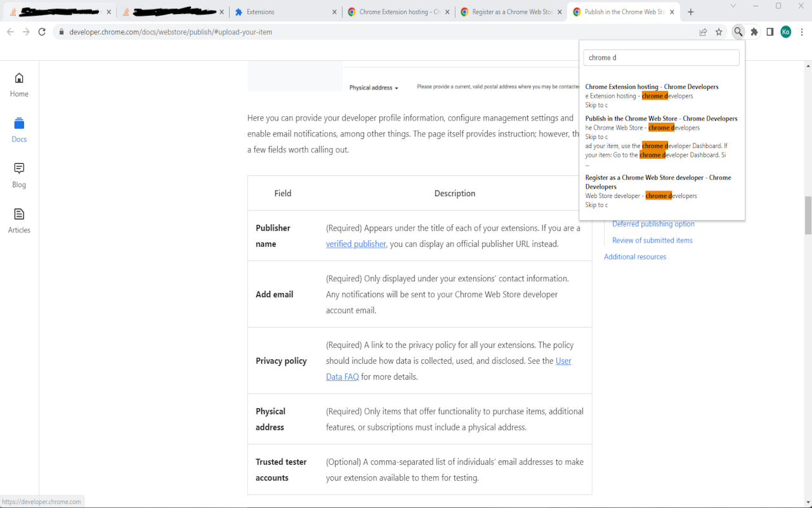Reload the page with the refresh icon
The height and width of the screenshot is (508, 812).
[42, 31]
